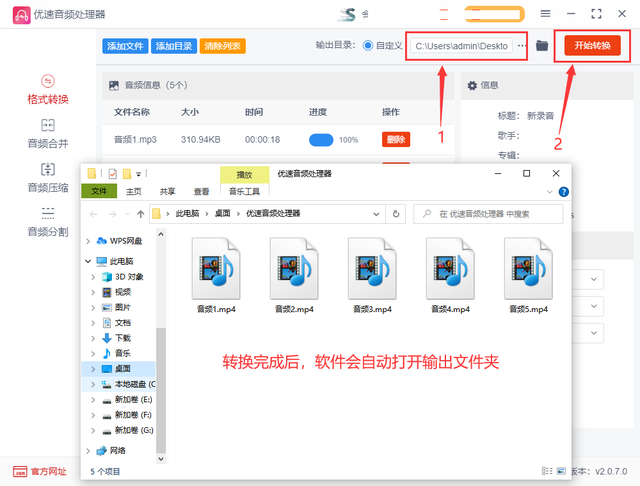Click the three-dots browse output path button
The image size is (640, 486).
click(522, 46)
